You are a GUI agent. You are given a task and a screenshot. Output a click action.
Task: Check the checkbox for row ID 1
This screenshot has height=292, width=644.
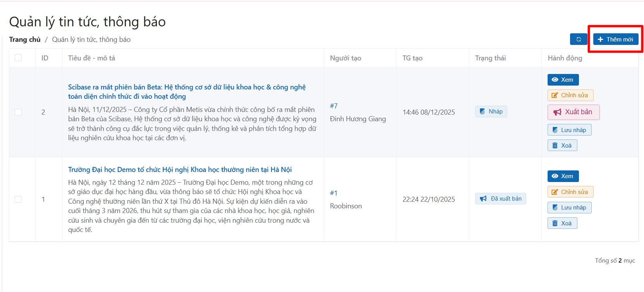[18, 199]
